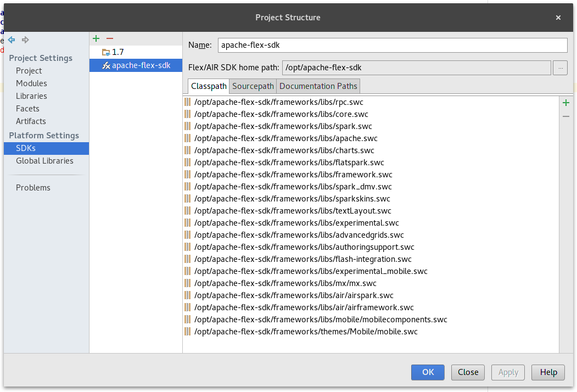Click library icon next to authoringsupport.swc
The width and height of the screenshot is (577, 392).
tap(188, 247)
